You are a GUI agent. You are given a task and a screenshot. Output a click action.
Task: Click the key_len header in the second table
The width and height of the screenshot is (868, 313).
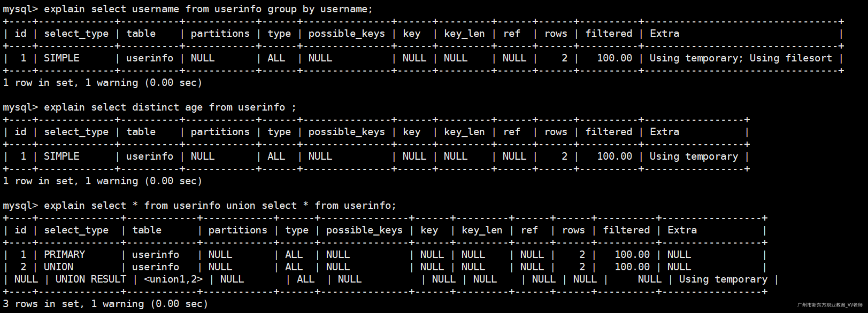point(464,132)
